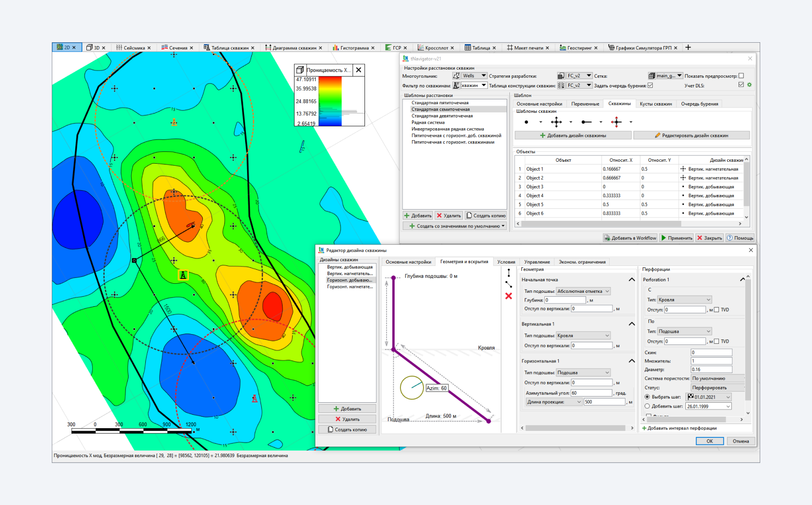Close the Сейсмика tab
Image resolution: width=812 pixels, height=505 pixels.
click(x=149, y=48)
